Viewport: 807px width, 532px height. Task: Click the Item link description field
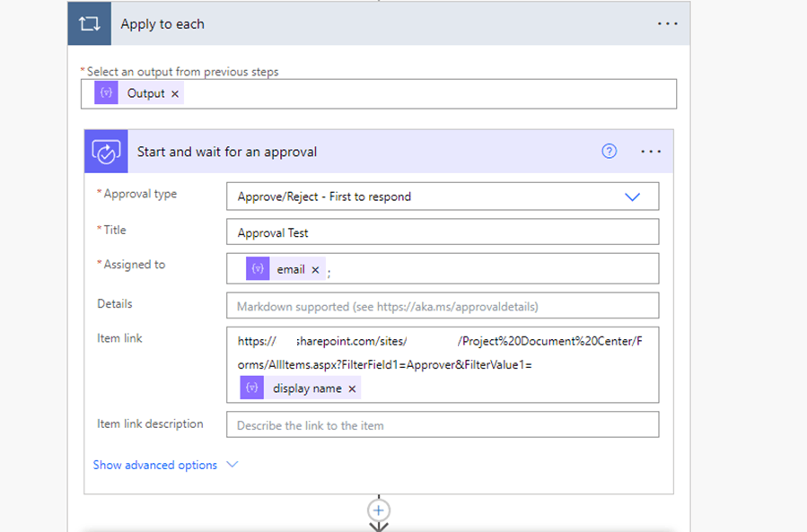tap(443, 424)
